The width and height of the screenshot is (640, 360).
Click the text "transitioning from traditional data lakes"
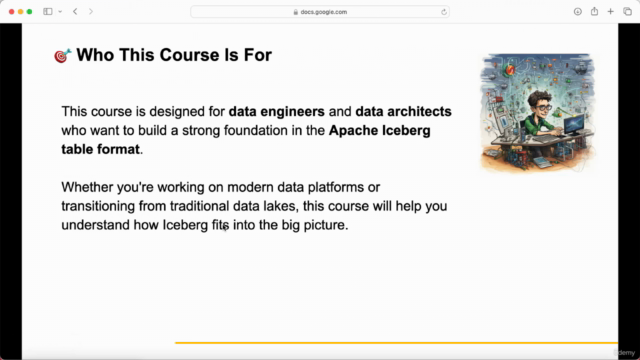[178, 206]
